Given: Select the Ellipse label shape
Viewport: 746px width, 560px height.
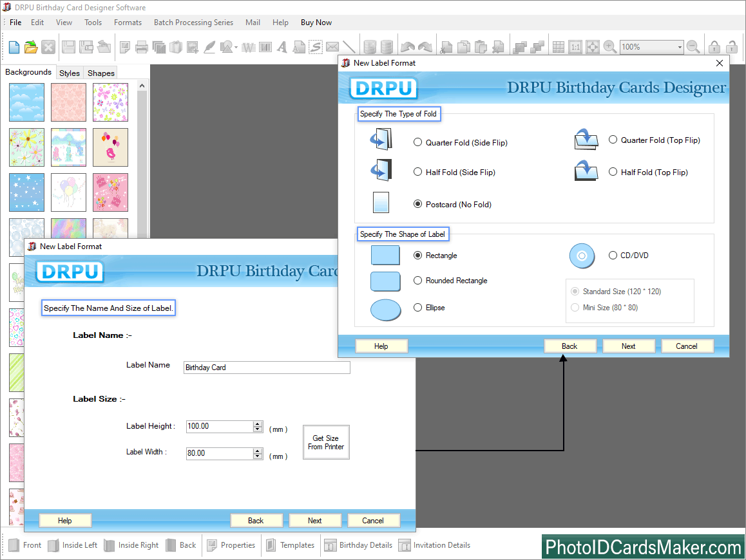Looking at the screenshot, I should (x=418, y=308).
